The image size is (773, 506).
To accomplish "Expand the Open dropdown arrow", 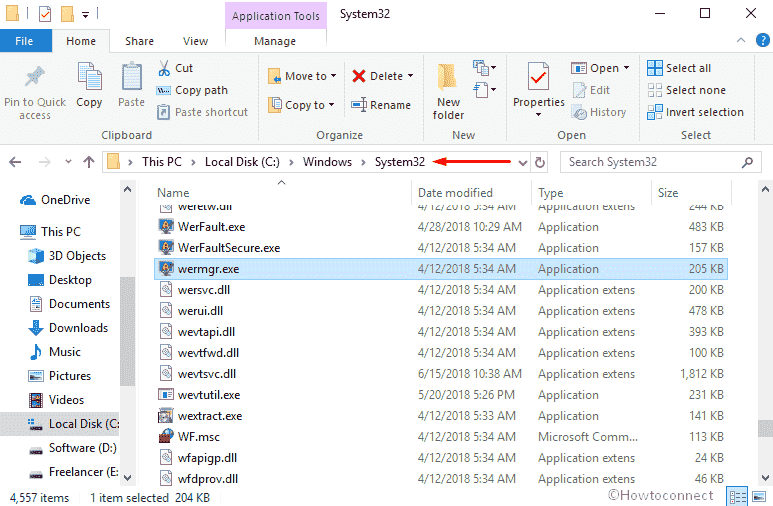I will coord(627,68).
